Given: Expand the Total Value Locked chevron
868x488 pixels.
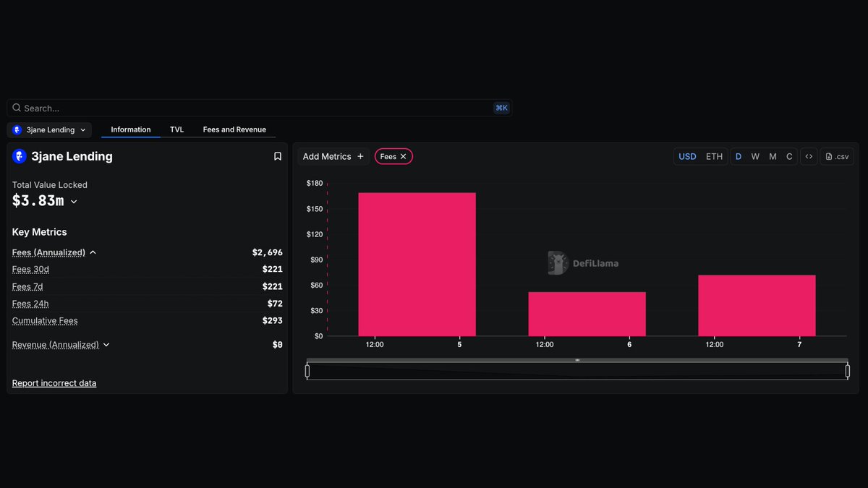Looking at the screenshot, I should pyautogui.click(x=74, y=202).
